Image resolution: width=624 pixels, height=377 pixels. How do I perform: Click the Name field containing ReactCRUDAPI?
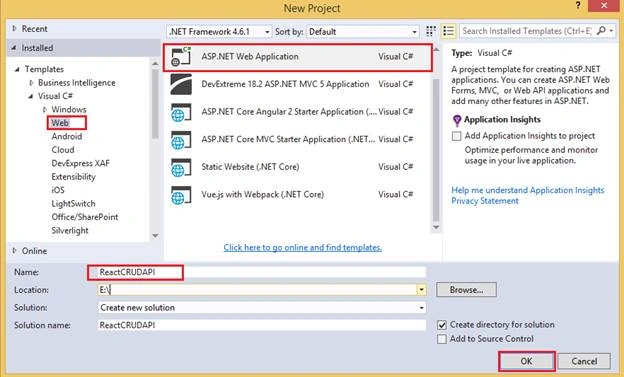coord(261,272)
